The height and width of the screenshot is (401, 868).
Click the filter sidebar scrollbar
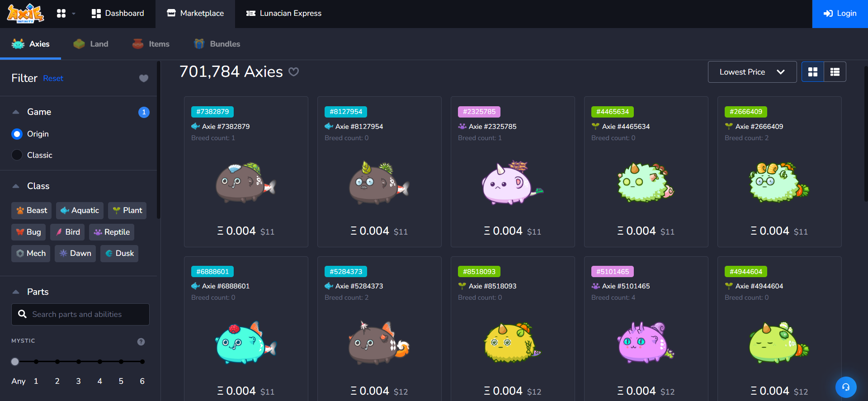159,140
